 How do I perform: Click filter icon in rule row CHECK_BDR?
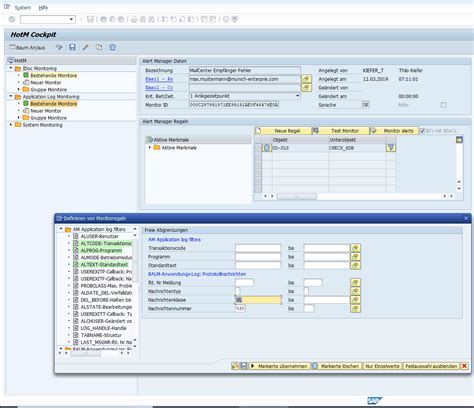pyautogui.click(x=391, y=148)
